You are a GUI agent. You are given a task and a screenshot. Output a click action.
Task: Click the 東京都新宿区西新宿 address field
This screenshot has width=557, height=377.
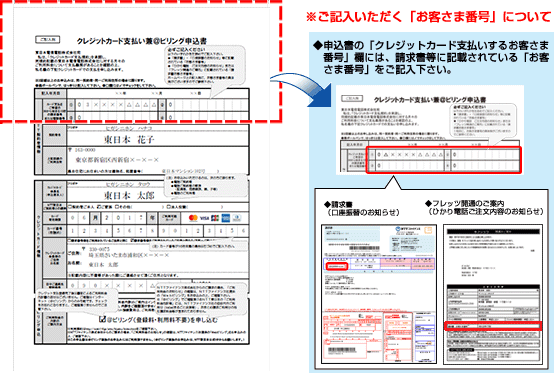[117, 160]
